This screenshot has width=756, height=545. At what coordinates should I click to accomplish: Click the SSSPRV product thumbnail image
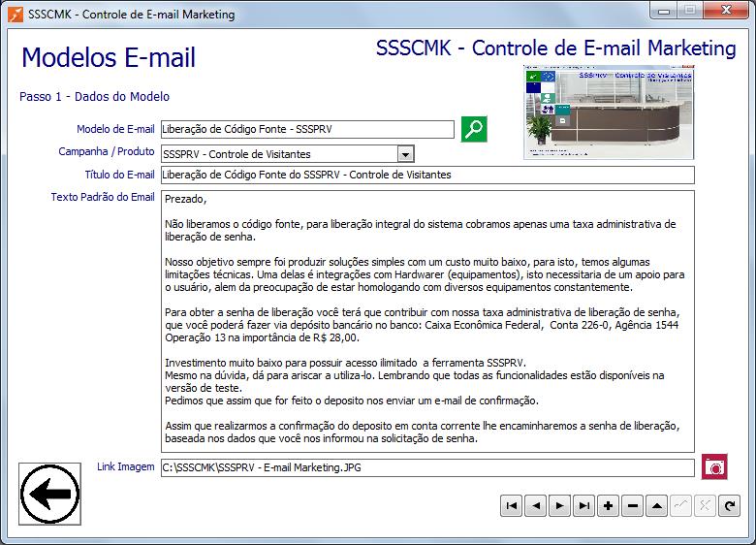pos(609,112)
